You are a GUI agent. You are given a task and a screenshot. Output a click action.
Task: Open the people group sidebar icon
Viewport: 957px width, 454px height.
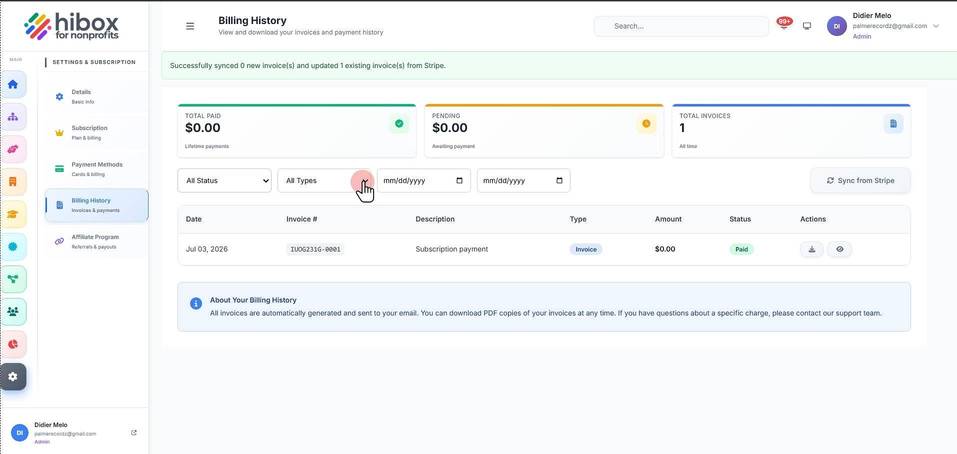13,312
